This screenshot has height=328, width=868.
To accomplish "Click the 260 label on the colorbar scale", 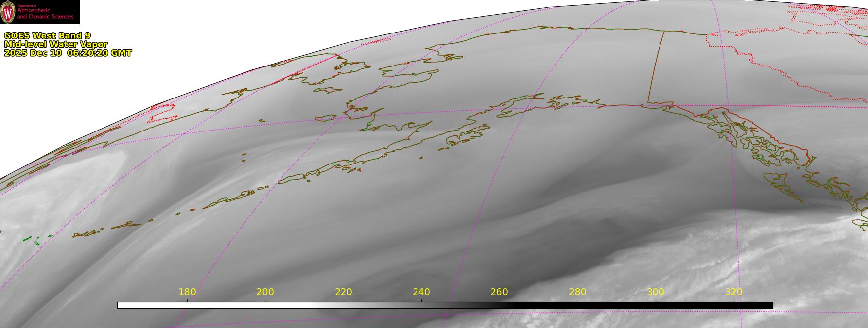I will [x=499, y=292].
